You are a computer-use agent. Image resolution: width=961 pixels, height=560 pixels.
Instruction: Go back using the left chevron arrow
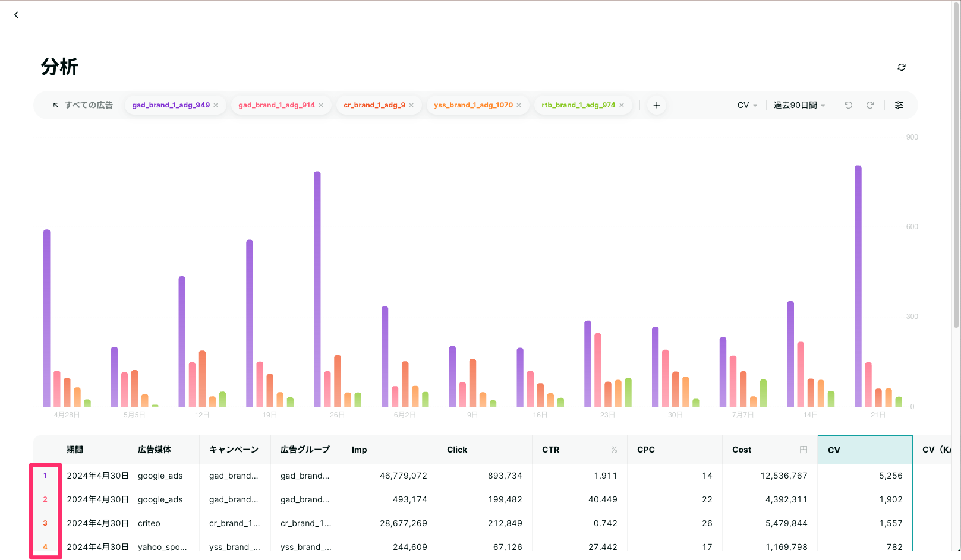pos(16,15)
